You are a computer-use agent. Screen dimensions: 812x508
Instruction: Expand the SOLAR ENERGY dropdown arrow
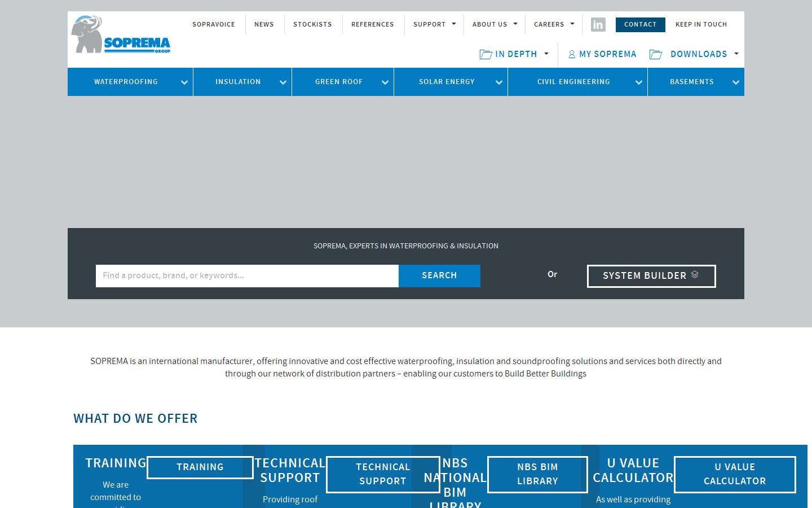pos(499,82)
